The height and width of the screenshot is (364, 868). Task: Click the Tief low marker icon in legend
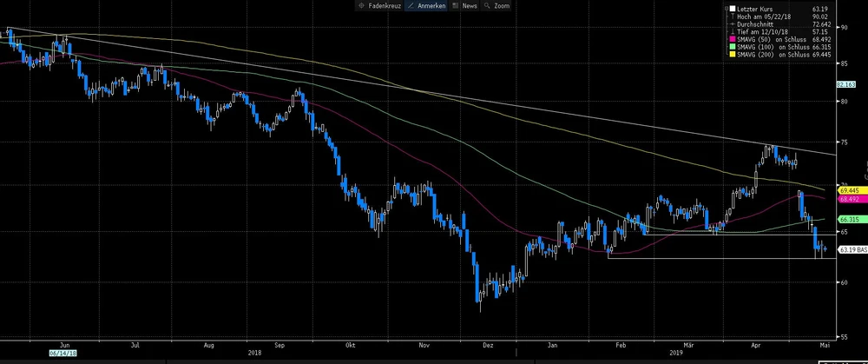(734, 31)
